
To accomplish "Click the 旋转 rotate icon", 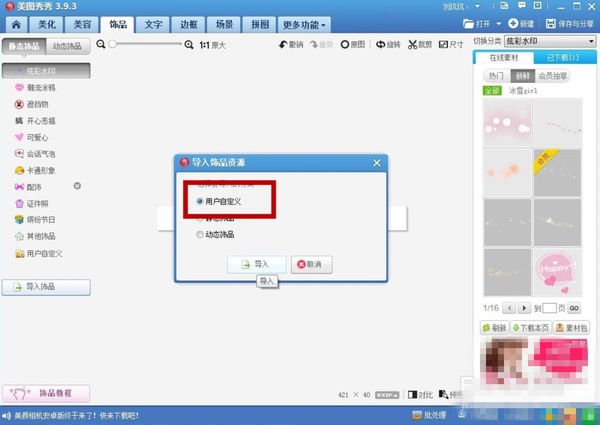I will coord(380,45).
